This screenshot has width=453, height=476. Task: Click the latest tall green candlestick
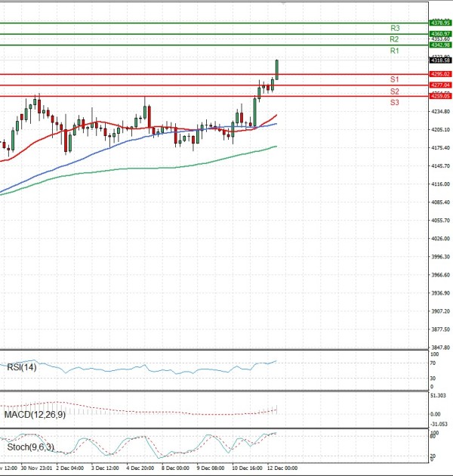(x=277, y=69)
